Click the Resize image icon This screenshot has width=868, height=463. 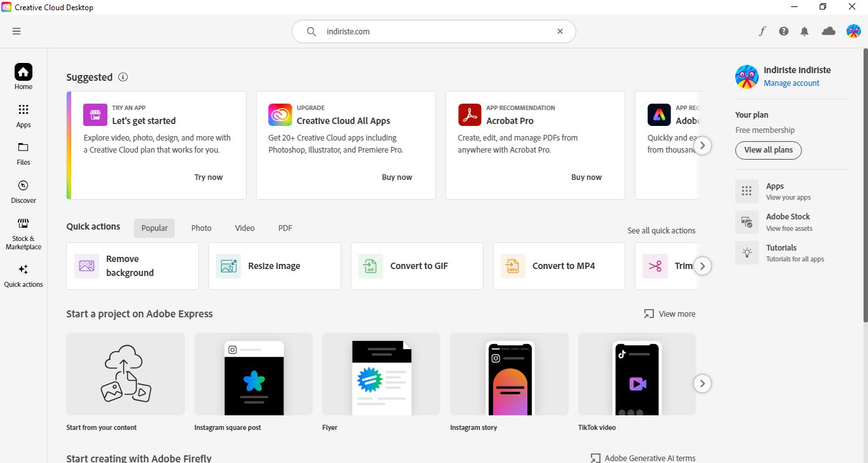229,266
